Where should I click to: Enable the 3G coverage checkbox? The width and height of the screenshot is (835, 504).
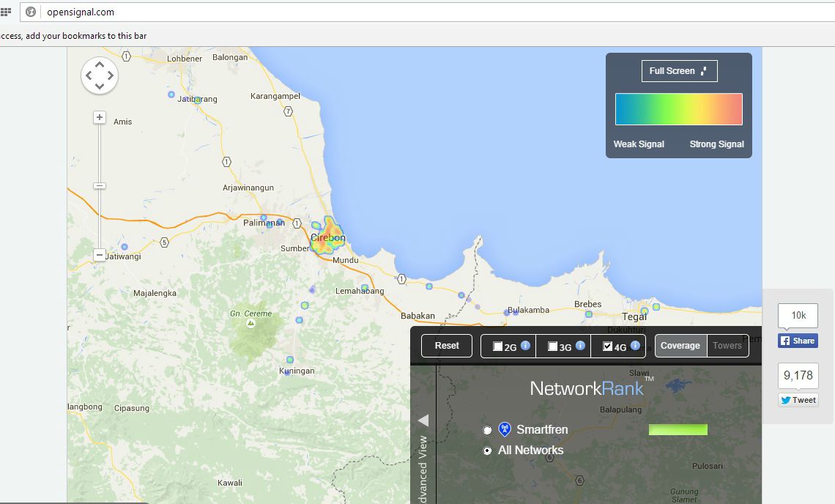pos(553,346)
